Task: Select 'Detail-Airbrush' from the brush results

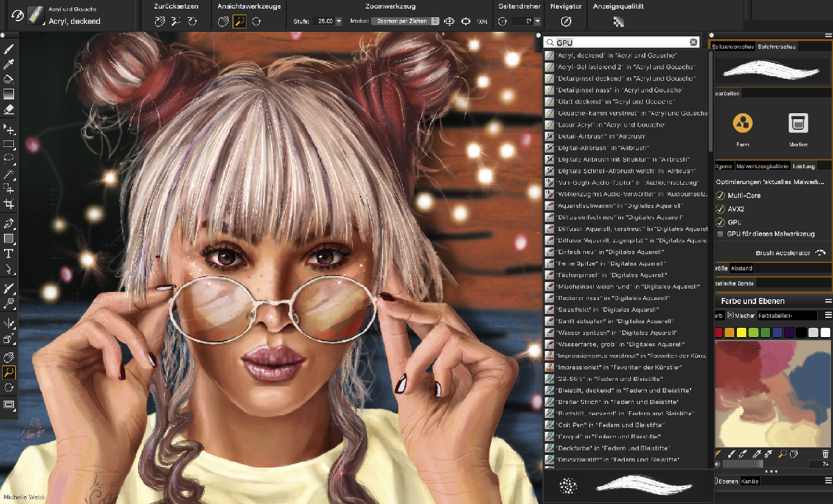Action: pyautogui.click(x=602, y=136)
